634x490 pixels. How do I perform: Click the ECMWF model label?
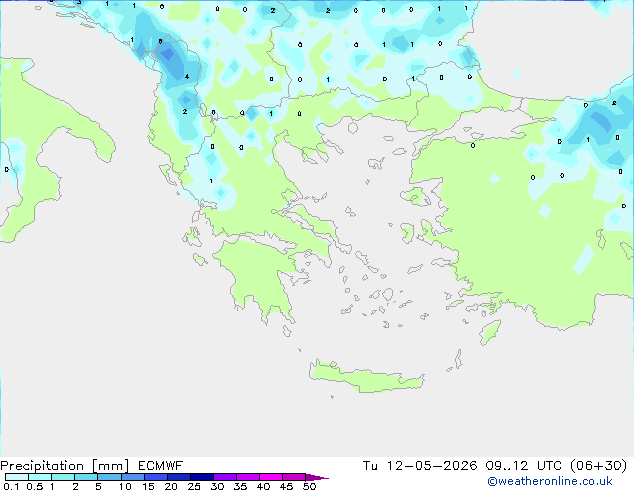(x=161, y=466)
